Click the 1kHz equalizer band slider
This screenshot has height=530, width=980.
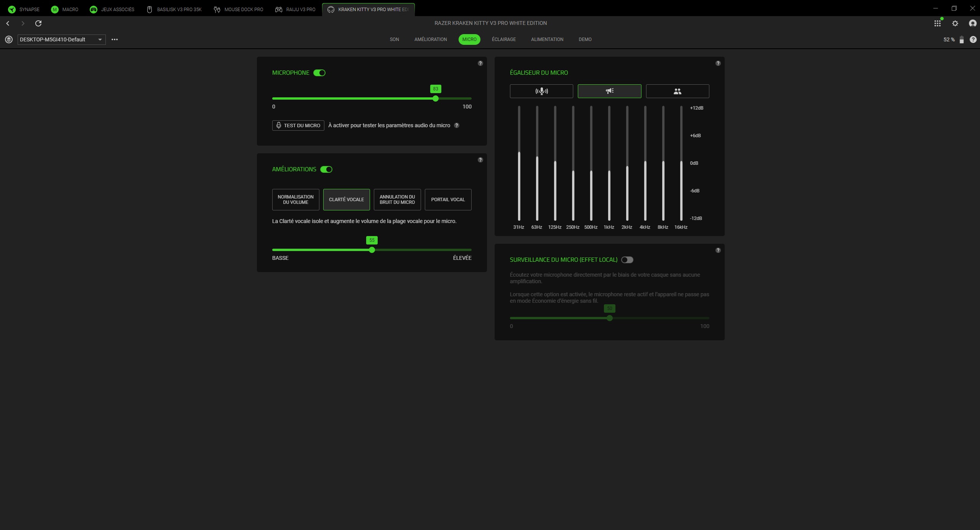tap(609, 171)
